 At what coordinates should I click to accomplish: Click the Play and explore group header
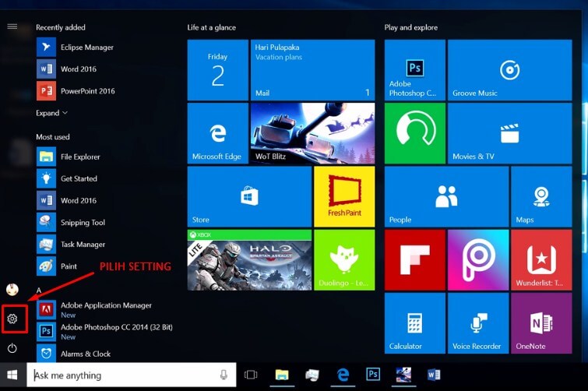(410, 27)
